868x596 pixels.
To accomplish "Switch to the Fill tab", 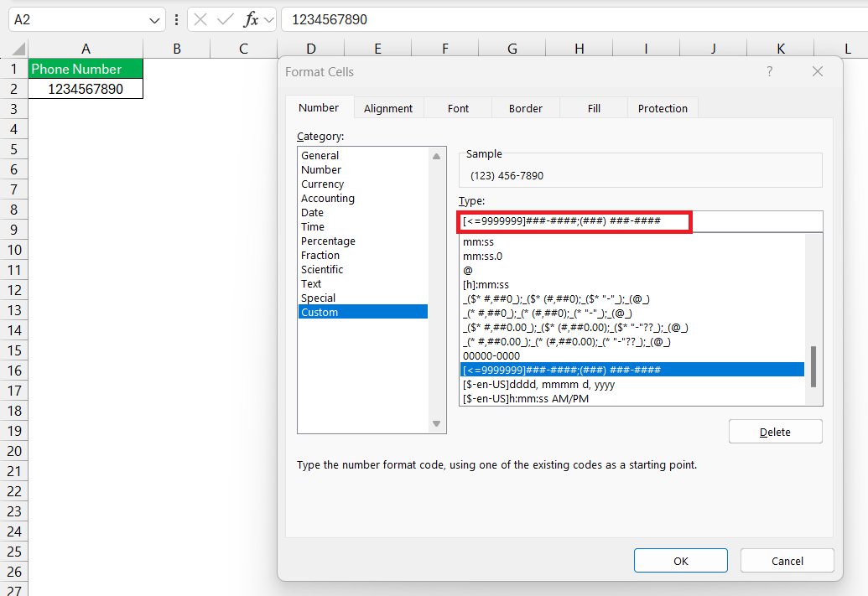I will 594,108.
